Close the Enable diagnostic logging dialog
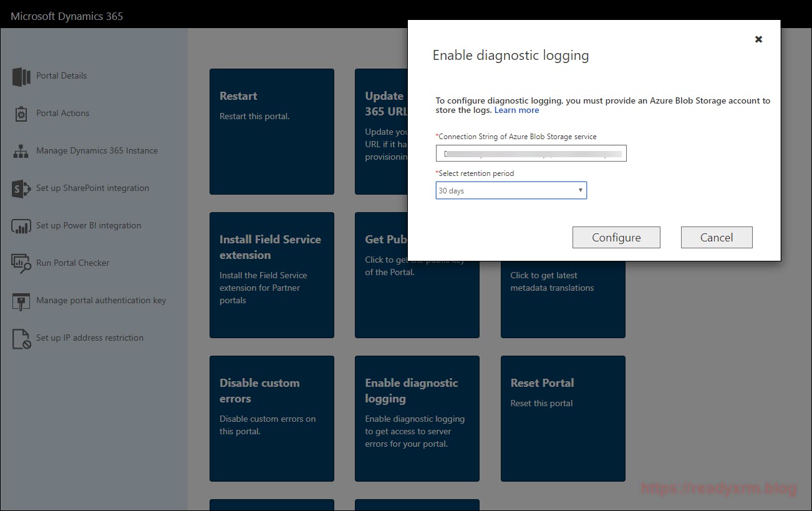Image resolution: width=812 pixels, height=511 pixels. point(758,39)
